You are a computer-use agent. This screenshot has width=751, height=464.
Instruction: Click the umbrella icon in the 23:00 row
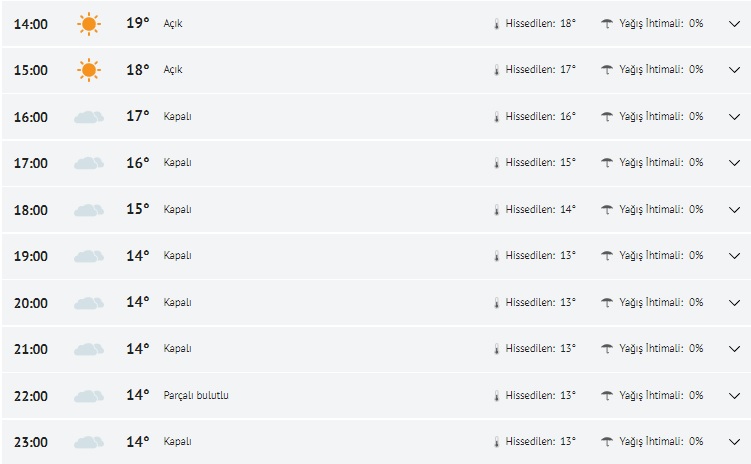pyautogui.click(x=607, y=441)
